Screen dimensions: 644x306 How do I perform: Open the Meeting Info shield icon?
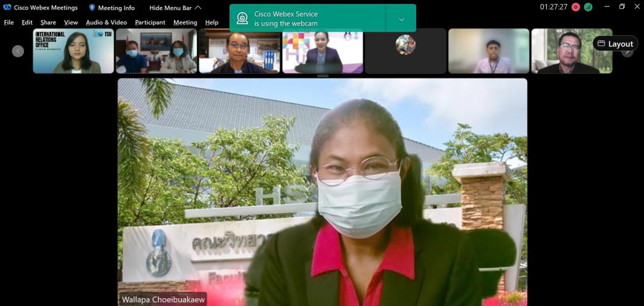coord(92,8)
